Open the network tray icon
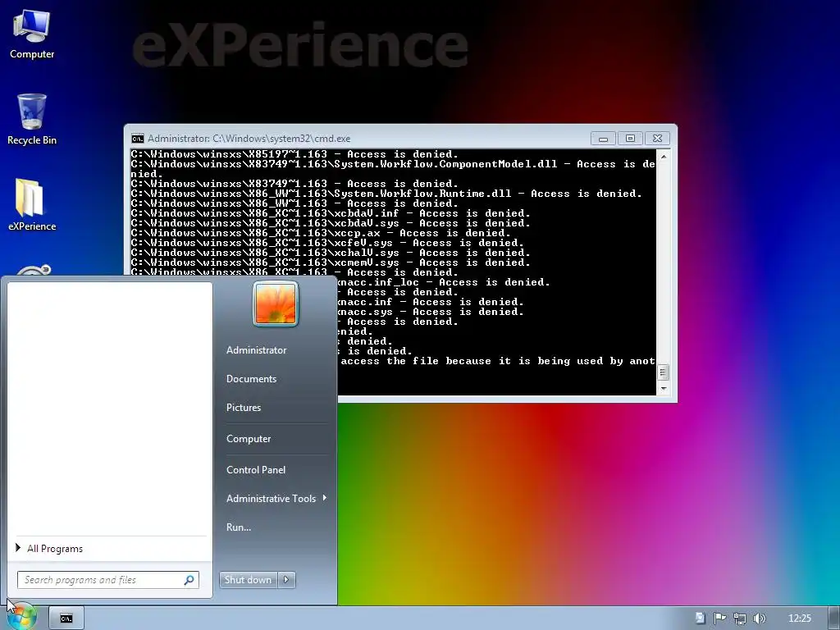 [x=740, y=619]
